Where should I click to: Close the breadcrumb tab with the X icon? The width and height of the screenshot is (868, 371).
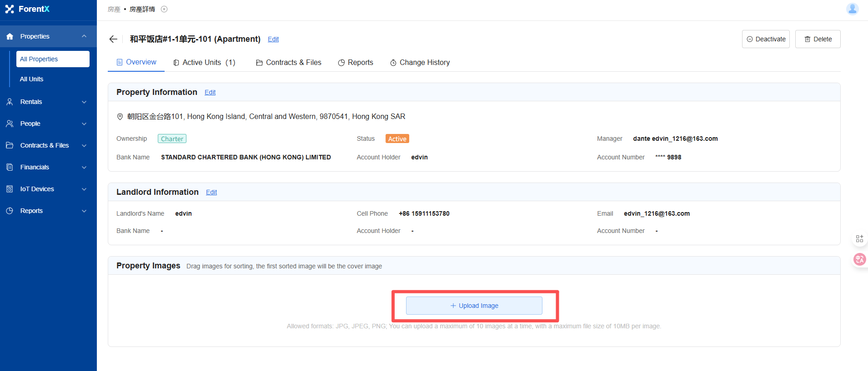pos(164,9)
